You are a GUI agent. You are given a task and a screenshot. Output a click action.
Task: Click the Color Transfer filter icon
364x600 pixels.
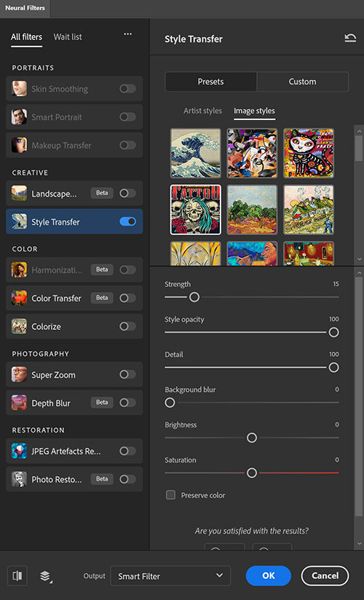[x=19, y=298]
